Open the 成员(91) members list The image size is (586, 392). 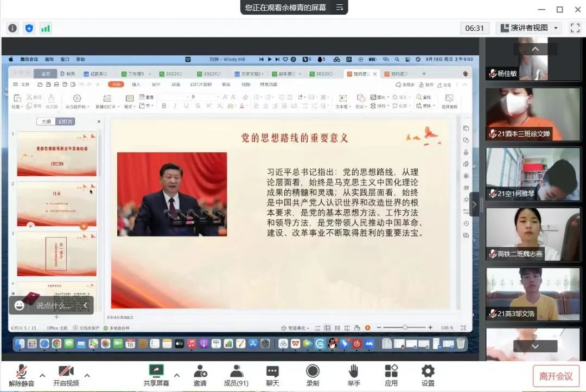click(236, 376)
